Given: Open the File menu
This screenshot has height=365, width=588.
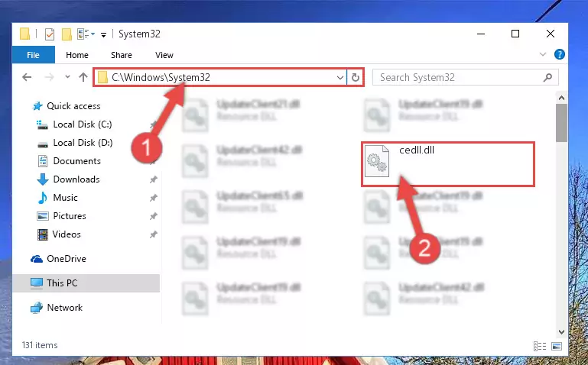Looking at the screenshot, I should [34, 55].
